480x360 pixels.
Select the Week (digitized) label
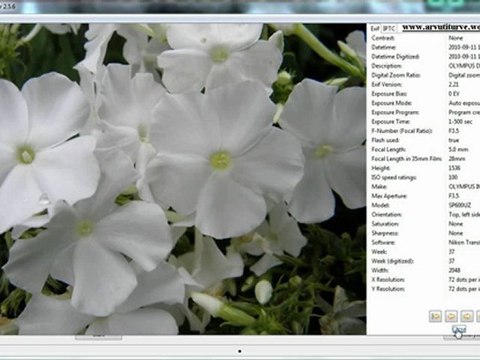coord(392,261)
